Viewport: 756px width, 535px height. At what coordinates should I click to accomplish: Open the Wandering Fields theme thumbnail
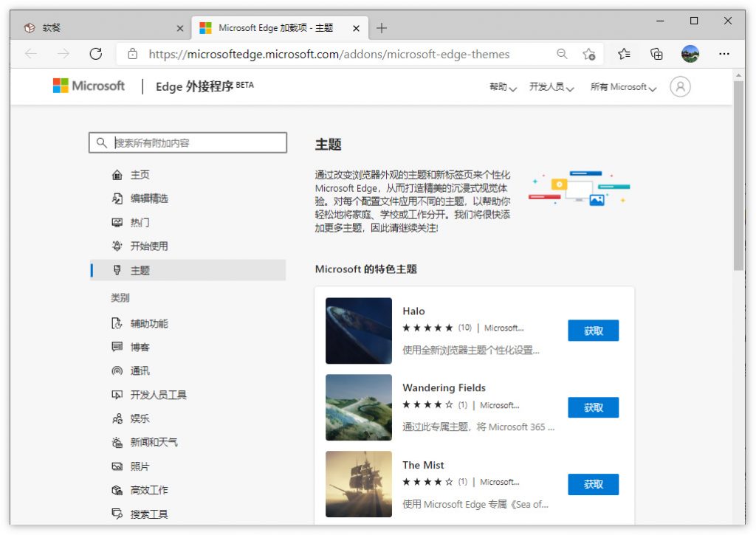pos(359,408)
